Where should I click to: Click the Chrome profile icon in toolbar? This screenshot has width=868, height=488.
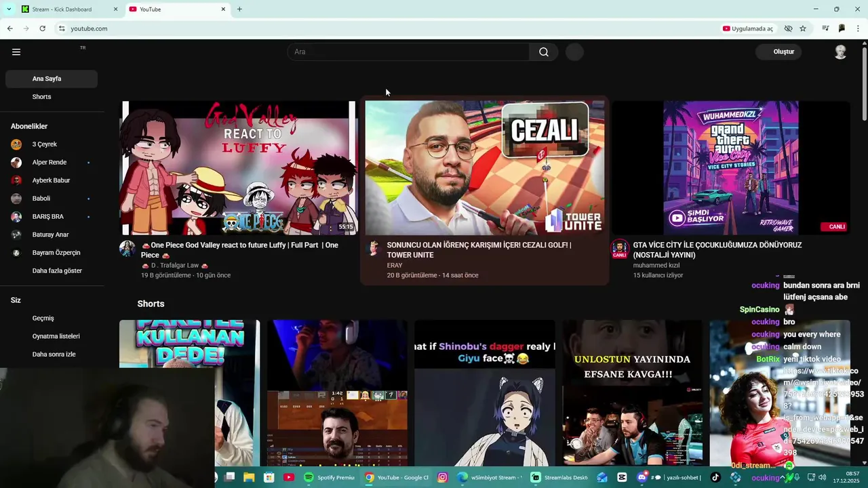tap(842, 28)
